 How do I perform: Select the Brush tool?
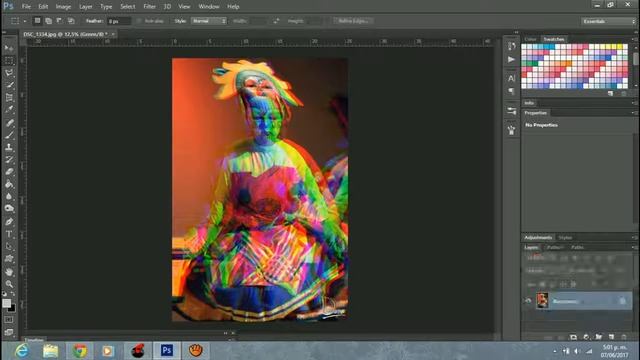coord(9,135)
